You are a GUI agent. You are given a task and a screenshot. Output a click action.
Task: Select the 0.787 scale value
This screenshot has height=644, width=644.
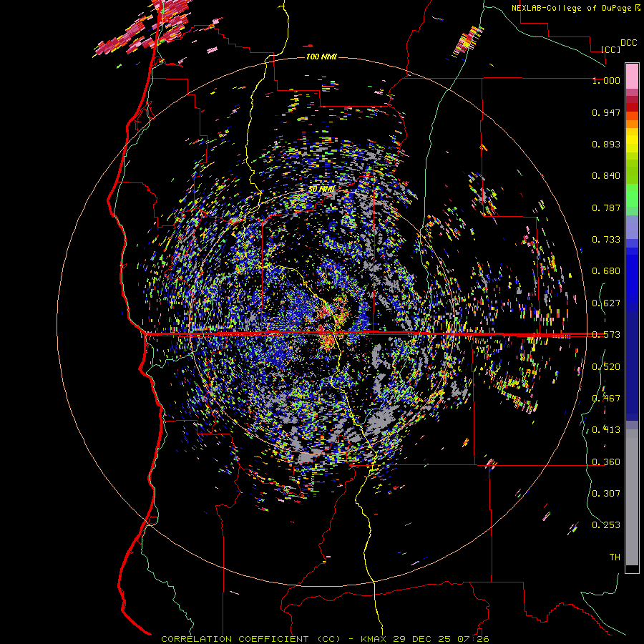(x=606, y=208)
